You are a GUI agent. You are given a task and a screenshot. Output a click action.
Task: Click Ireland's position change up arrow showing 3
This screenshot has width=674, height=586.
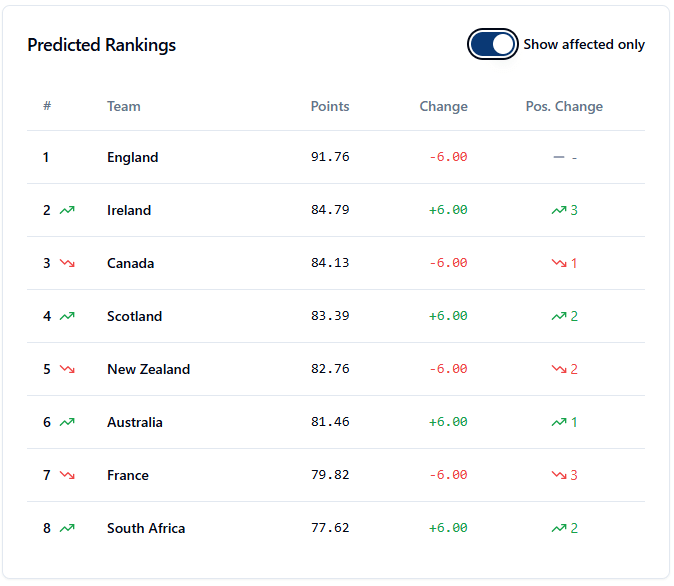558,210
